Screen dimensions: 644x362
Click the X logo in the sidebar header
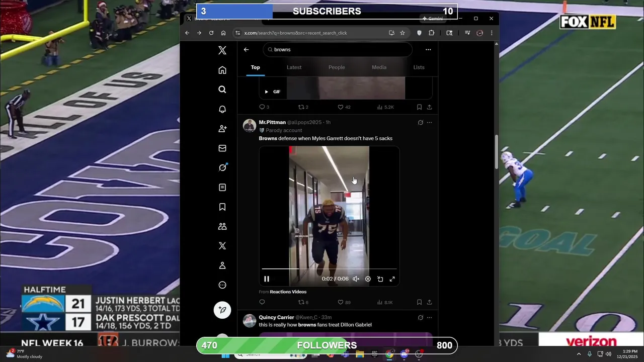(222, 50)
